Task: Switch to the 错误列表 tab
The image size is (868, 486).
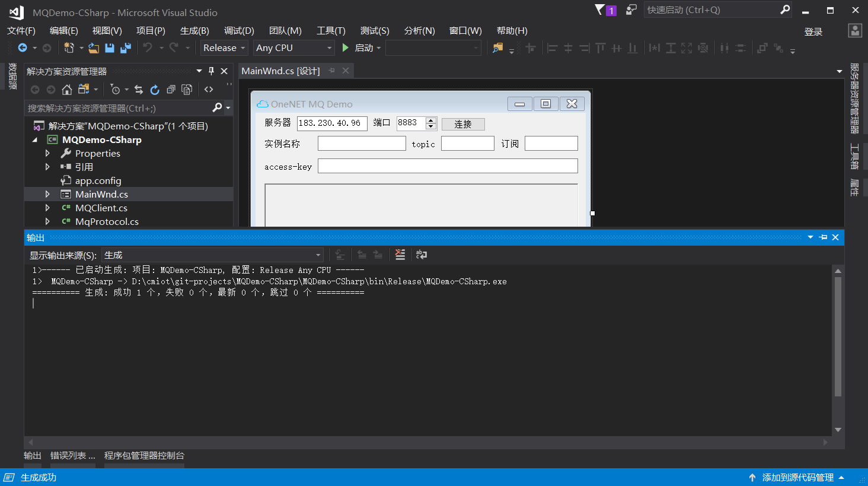Action: (72, 456)
